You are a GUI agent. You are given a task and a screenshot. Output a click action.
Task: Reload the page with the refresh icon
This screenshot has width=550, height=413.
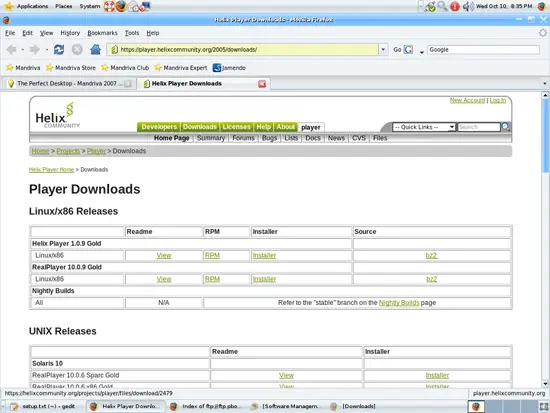pos(59,50)
